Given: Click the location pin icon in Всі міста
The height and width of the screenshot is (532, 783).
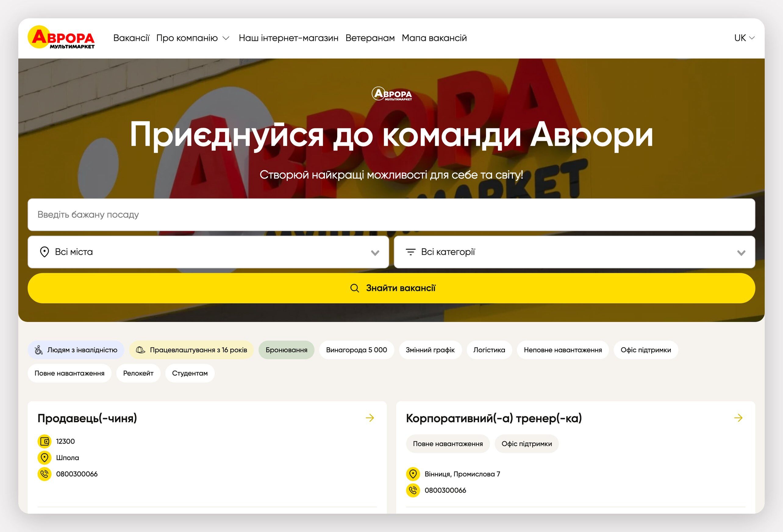Looking at the screenshot, I should 44,252.
